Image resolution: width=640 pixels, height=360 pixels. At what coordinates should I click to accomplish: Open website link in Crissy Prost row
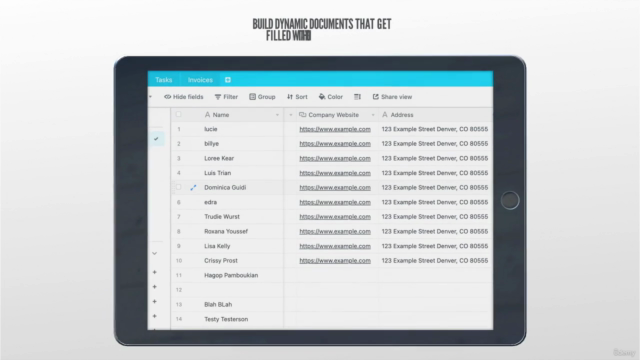pyautogui.click(x=335, y=260)
